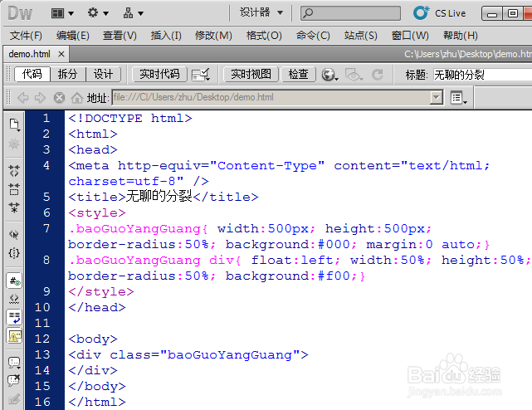
Task: Click Collapse Full Tag icon
Action: pos(14,171)
